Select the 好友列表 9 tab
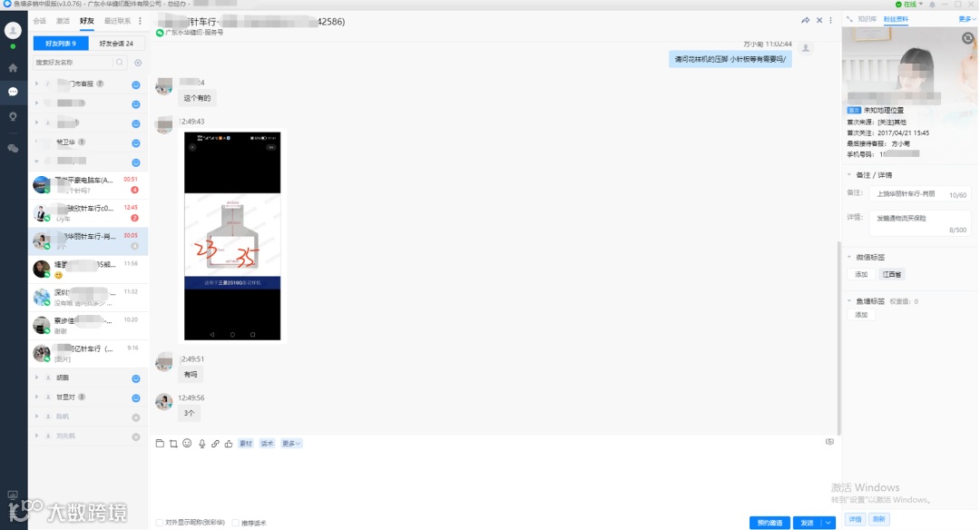This screenshot has height=530, width=980. point(61,44)
